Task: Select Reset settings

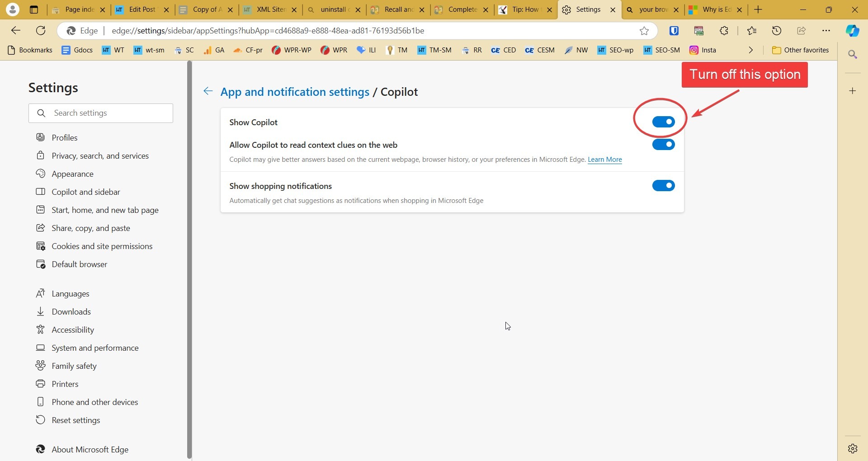Action: 76,420
